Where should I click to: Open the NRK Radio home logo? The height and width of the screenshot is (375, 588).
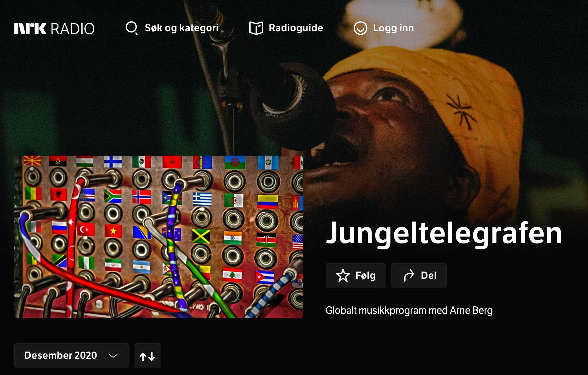tap(54, 28)
